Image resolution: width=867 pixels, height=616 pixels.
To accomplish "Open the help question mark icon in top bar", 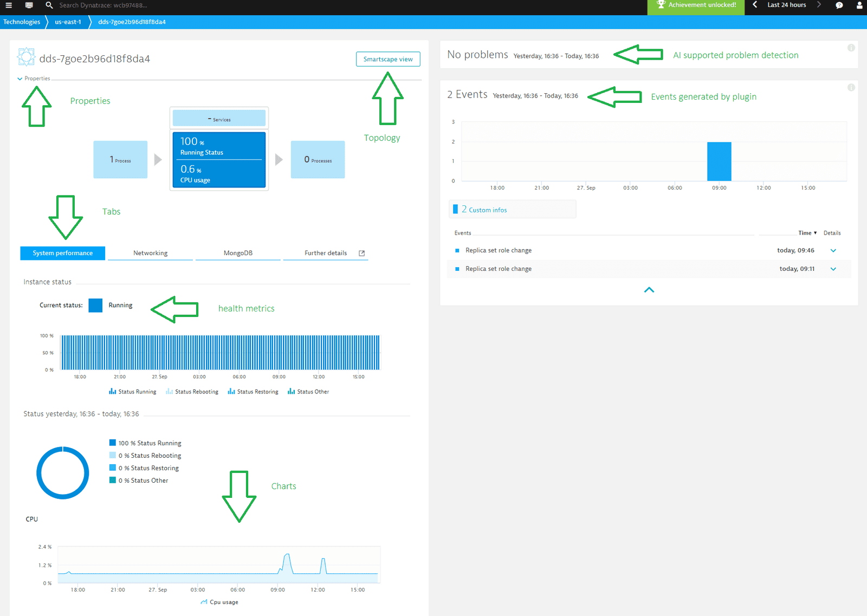I will [x=839, y=5].
